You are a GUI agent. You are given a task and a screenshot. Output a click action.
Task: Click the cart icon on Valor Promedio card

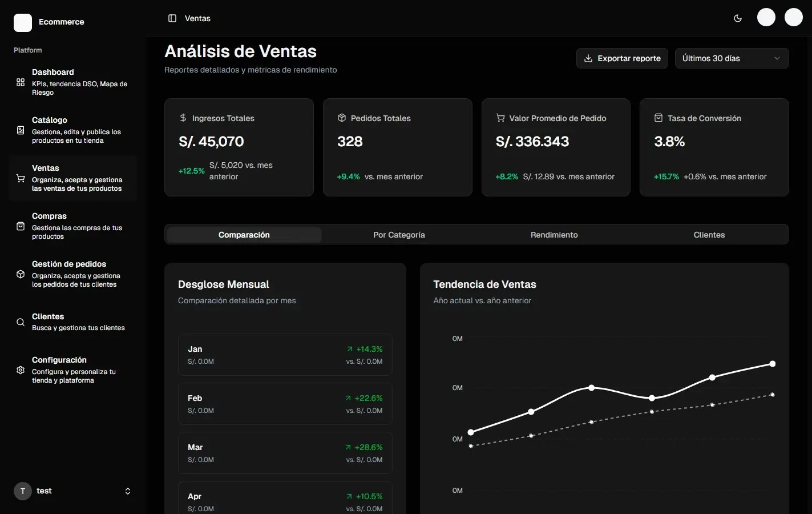coord(499,118)
